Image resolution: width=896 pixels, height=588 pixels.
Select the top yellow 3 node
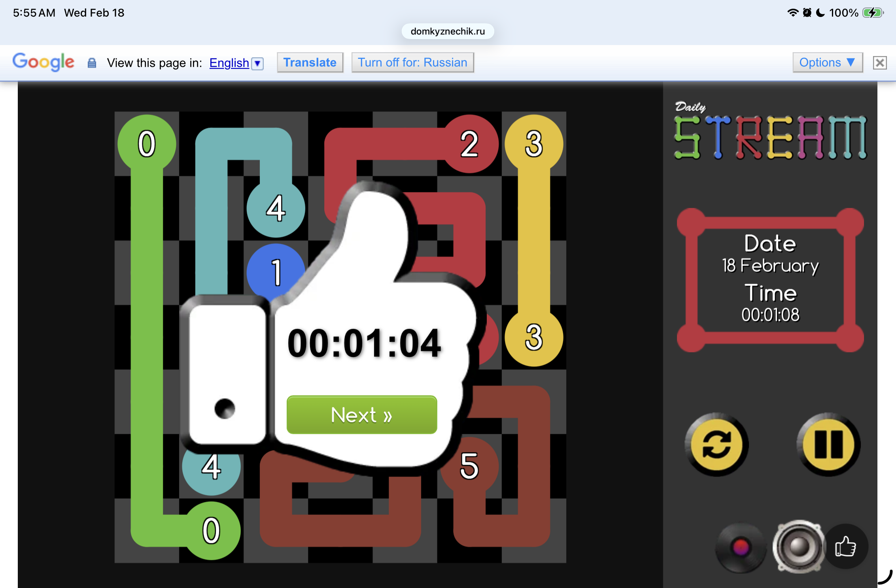coord(534,143)
